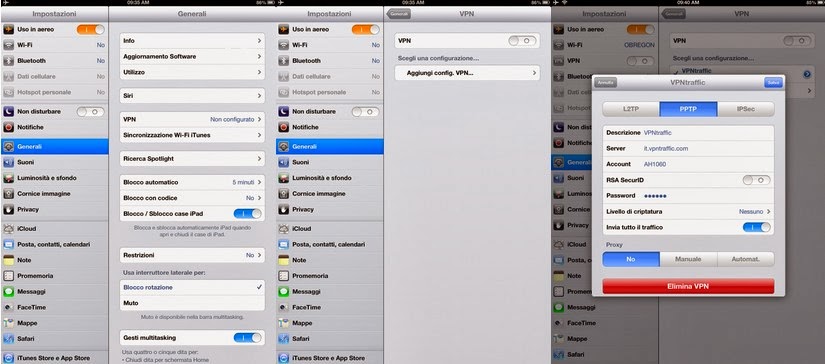Turn off Gesti multitasking switch
The height and width of the screenshot is (364, 825).
(x=247, y=338)
